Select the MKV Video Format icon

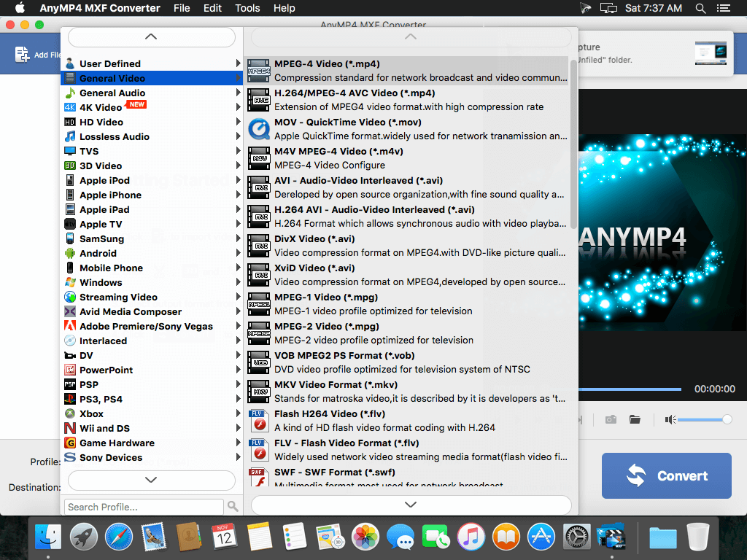point(259,391)
